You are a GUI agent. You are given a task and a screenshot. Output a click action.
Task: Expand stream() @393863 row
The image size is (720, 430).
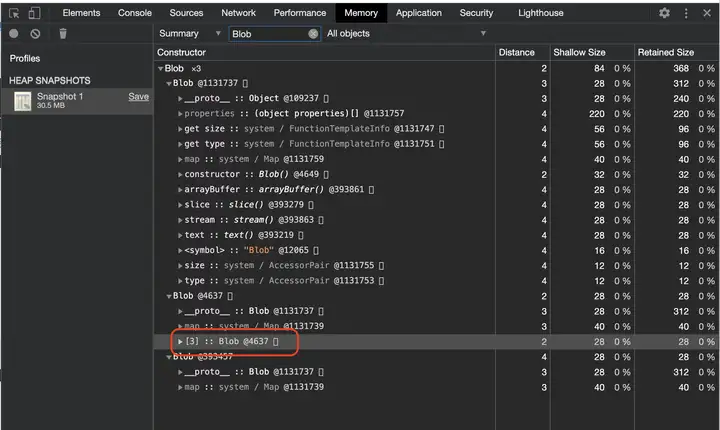point(180,220)
